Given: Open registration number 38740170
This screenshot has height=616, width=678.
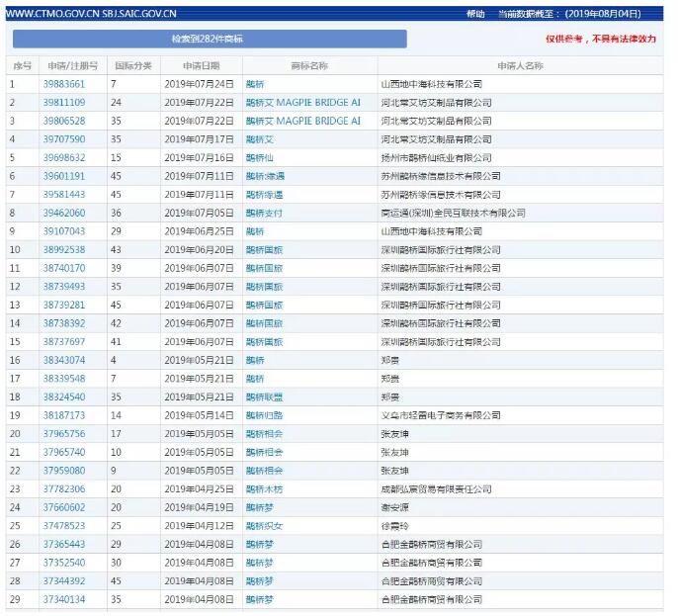Looking at the screenshot, I should click(64, 268).
